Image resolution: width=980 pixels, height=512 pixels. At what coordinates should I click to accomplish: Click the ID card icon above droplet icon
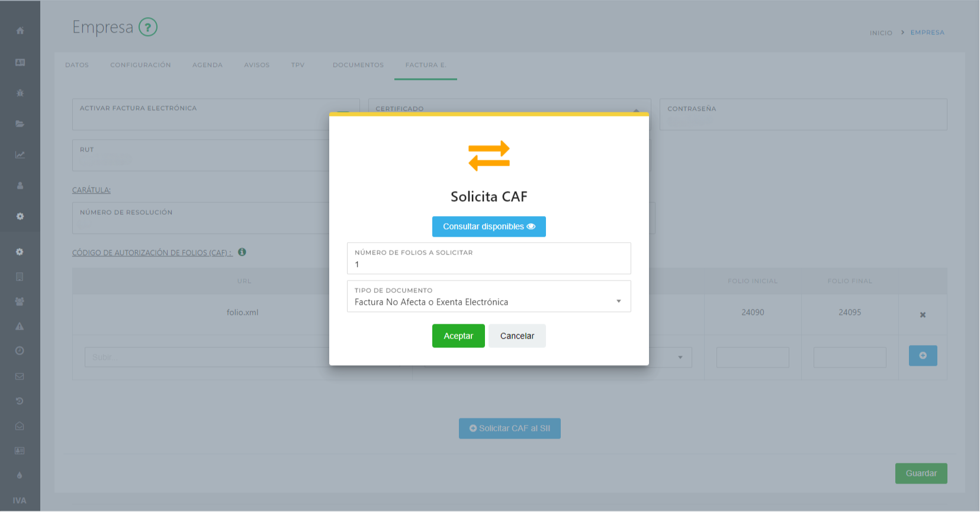pyautogui.click(x=20, y=450)
